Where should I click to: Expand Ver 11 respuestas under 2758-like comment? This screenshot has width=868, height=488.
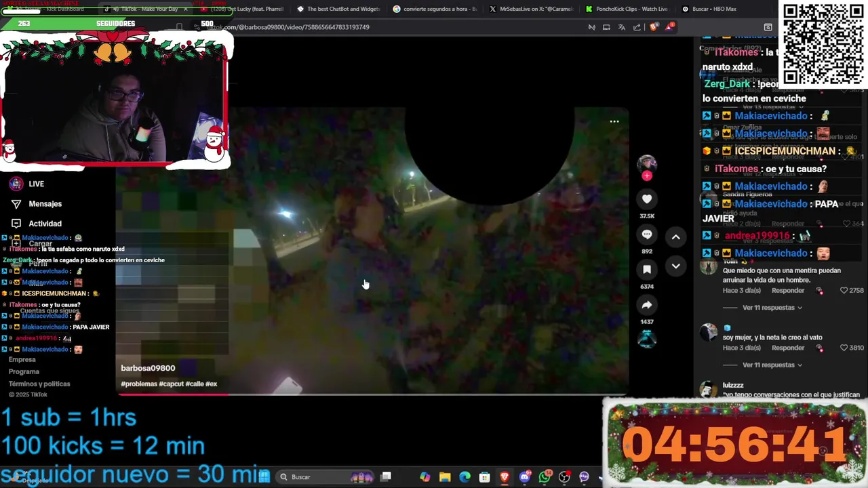(772, 308)
